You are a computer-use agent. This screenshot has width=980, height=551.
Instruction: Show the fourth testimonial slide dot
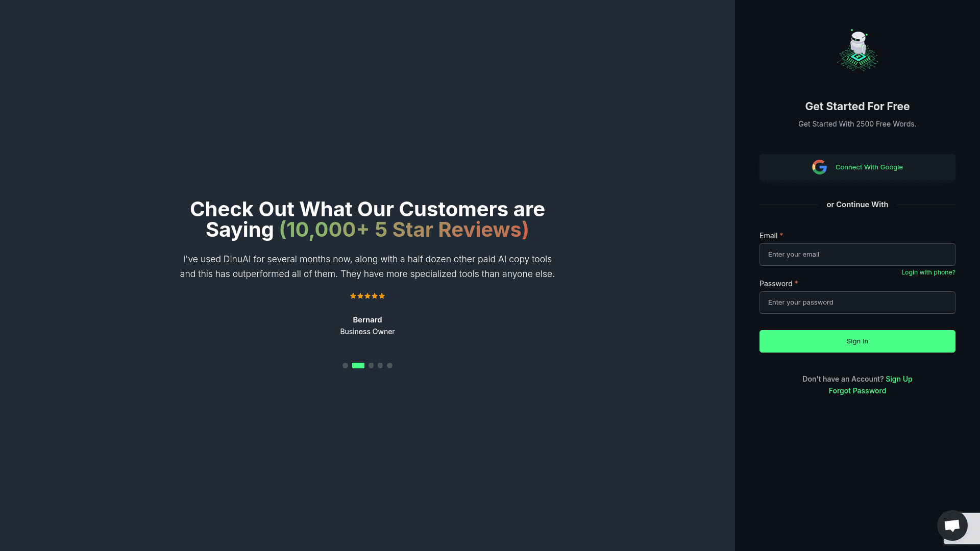coord(380,366)
